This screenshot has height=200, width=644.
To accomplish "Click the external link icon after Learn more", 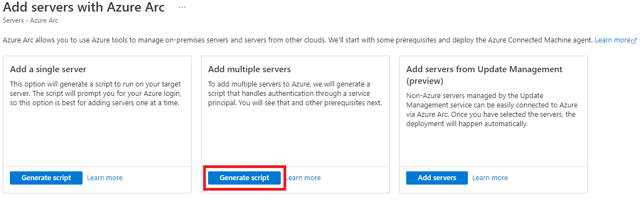I will click(x=634, y=40).
